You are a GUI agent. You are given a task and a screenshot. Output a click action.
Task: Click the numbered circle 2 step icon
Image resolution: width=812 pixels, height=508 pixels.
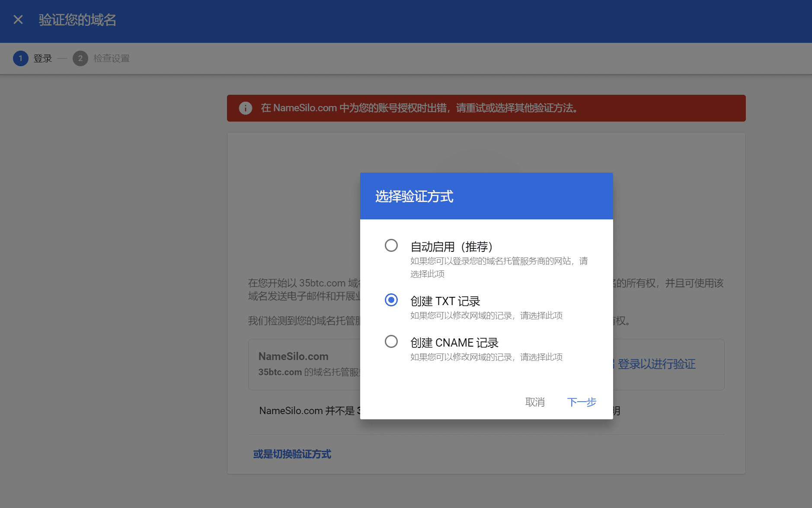[80, 58]
